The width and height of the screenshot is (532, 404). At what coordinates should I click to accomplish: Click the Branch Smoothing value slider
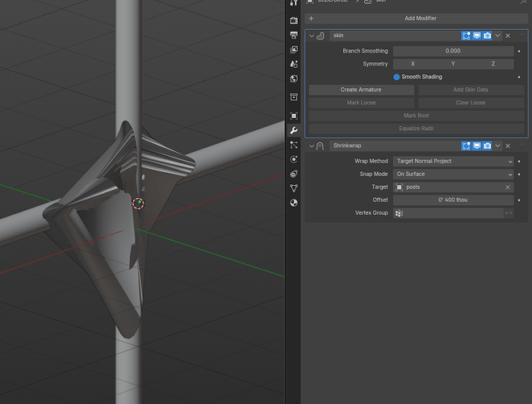(453, 51)
